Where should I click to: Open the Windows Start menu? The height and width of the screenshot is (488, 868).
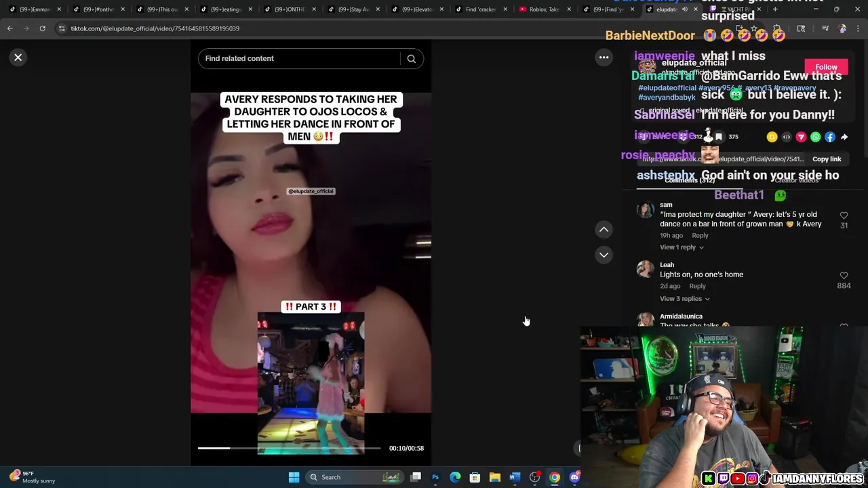point(294,477)
